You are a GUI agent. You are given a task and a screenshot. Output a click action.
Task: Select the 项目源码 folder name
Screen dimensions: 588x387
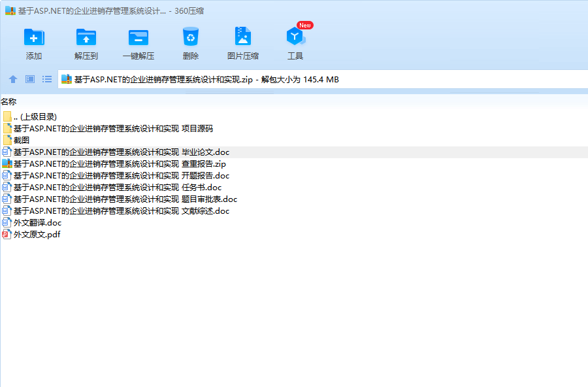click(x=113, y=128)
